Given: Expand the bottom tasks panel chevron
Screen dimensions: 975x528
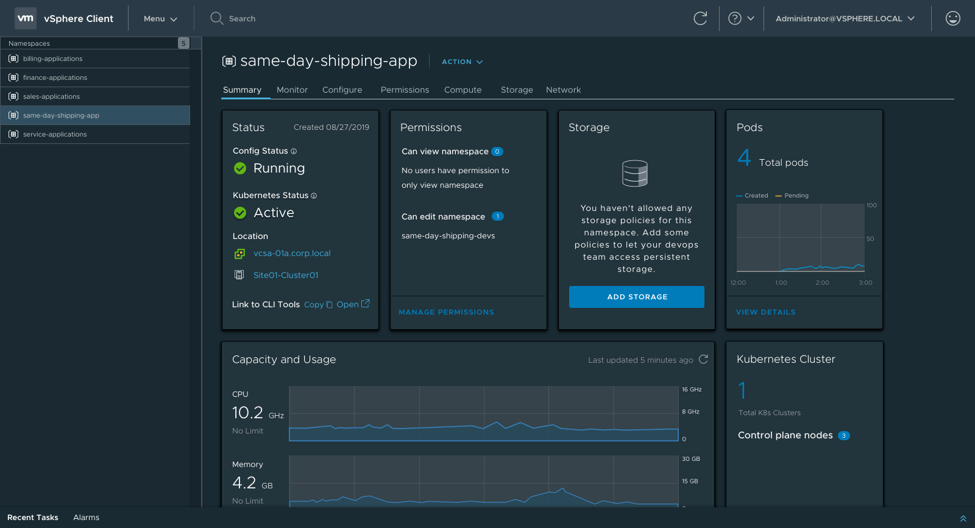Looking at the screenshot, I should pyautogui.click(x=963, y=518).
